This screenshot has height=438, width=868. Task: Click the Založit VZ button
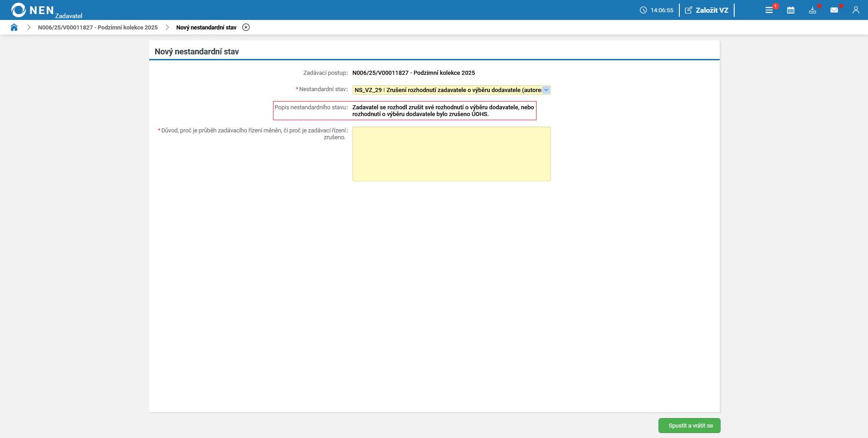[707, 10]
